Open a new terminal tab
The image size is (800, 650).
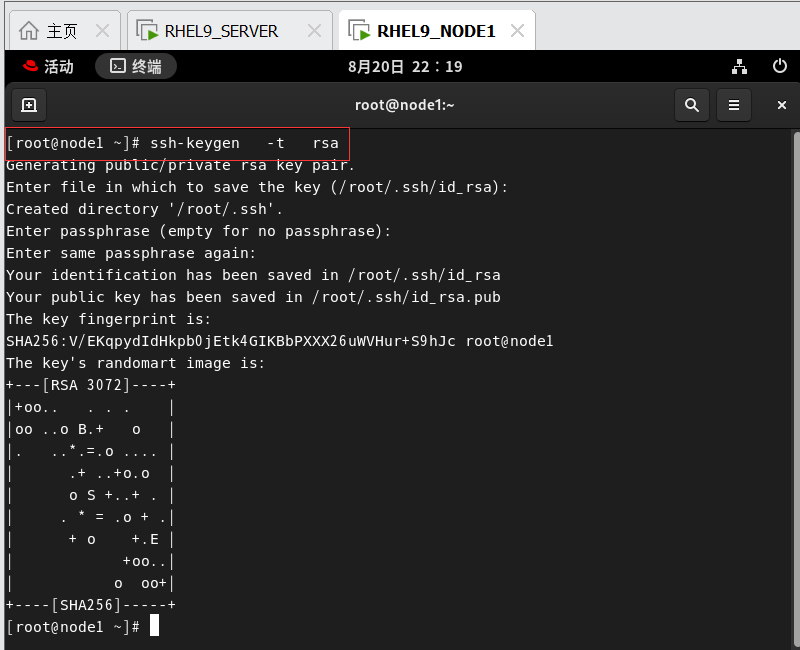click(29, 105)
